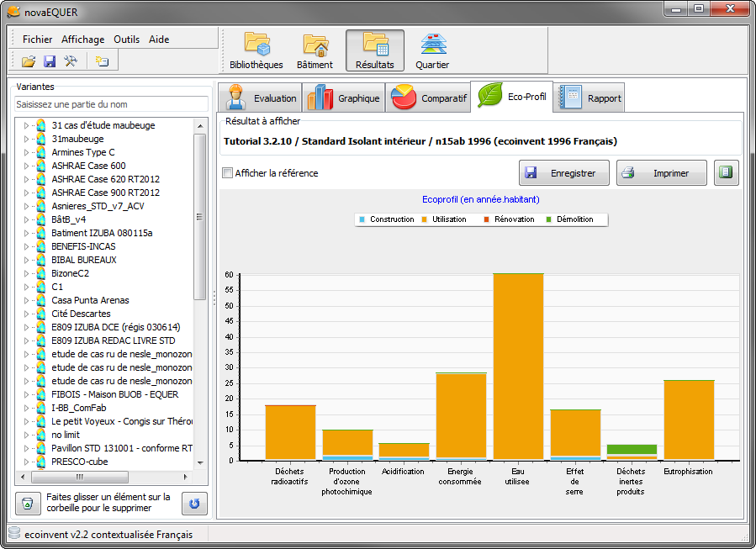This screenshot has height=549, width=756.
Task: Click the Construction blue legend swatch
Action: tap(362, 219)
